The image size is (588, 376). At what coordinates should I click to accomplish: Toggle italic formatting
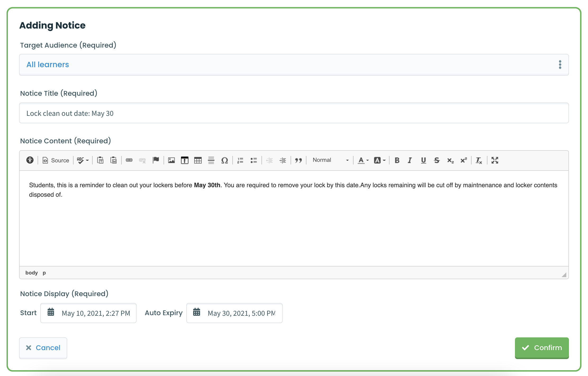point(410,160)
